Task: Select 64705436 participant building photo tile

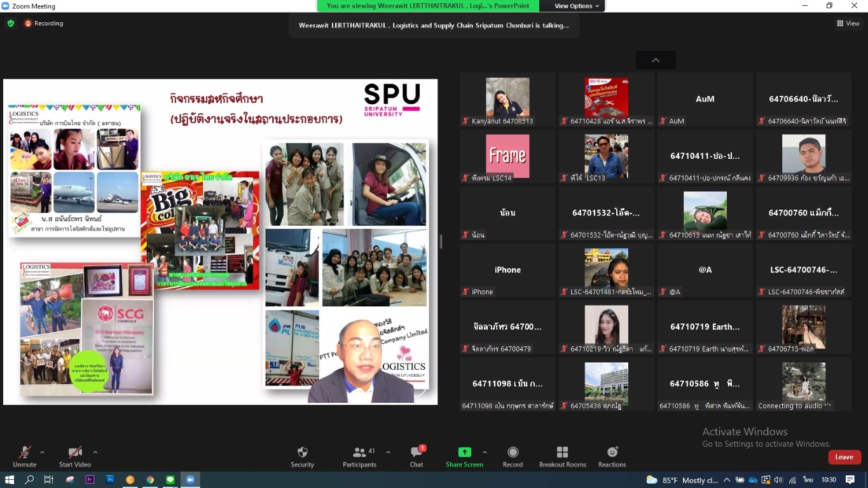Action: (606, 384)
